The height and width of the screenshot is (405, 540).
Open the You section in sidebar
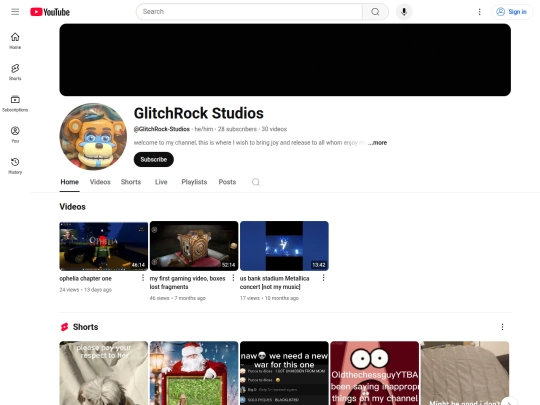click(x=15, y=134)
